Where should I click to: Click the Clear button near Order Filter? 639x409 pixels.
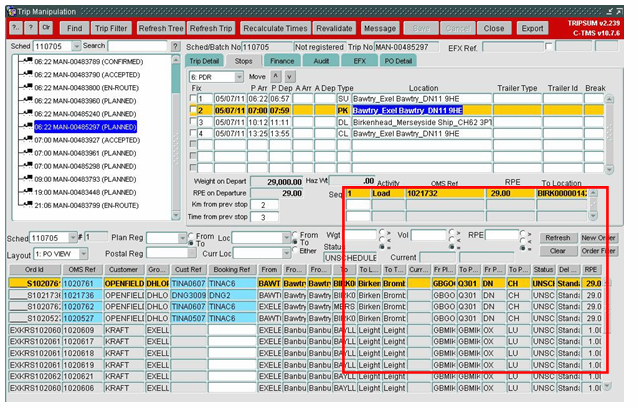557,251
